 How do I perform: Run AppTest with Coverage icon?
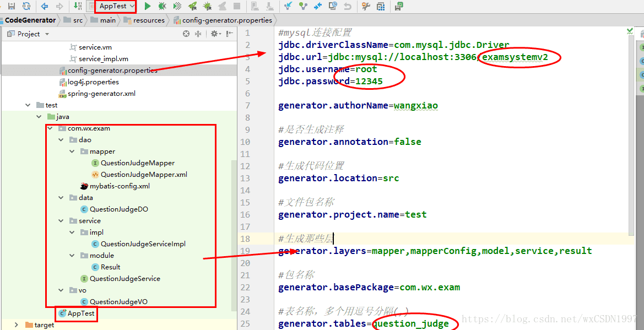point(177,6)
